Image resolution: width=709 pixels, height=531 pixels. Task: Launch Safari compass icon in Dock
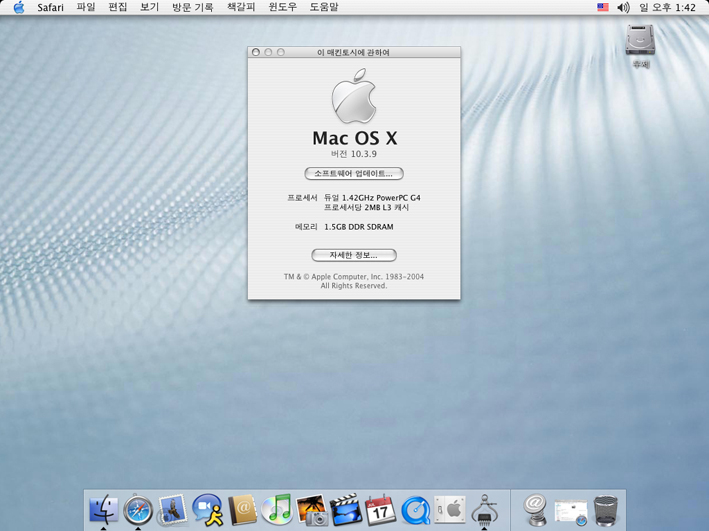pyautogui.click(x=138, y=510)
